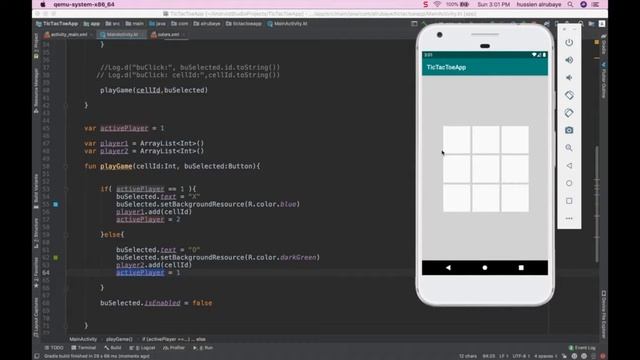Screen dimensions: 640x360
Task: Click MainActivity.kt breadcrumb in navigation bar
Action: coord(287,24)
